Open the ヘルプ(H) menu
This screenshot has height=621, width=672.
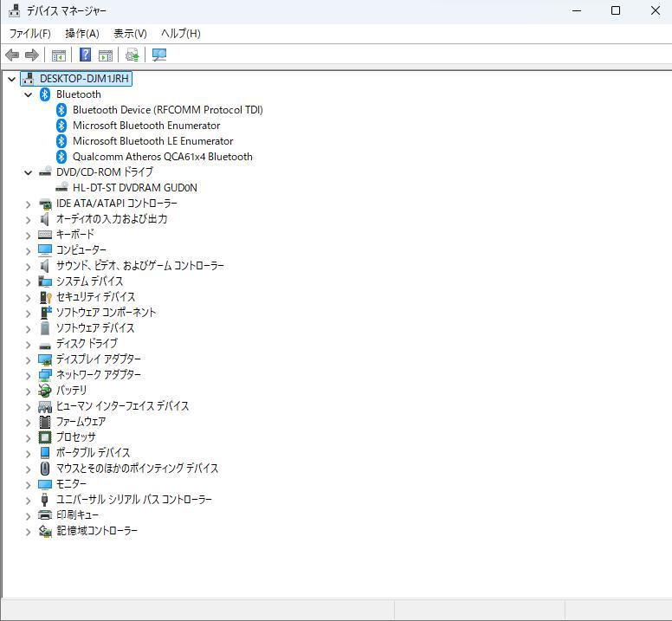pyautogui.click(x=180, y=34)
